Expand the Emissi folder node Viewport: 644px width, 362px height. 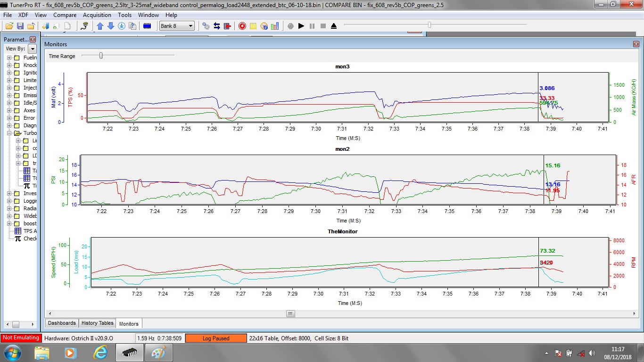9,95
